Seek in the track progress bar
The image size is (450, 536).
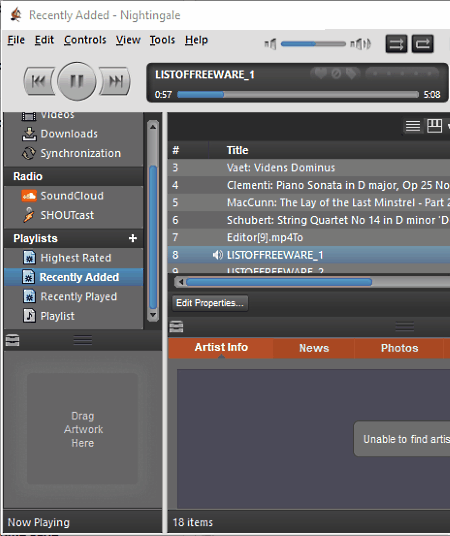pos(298,95)
